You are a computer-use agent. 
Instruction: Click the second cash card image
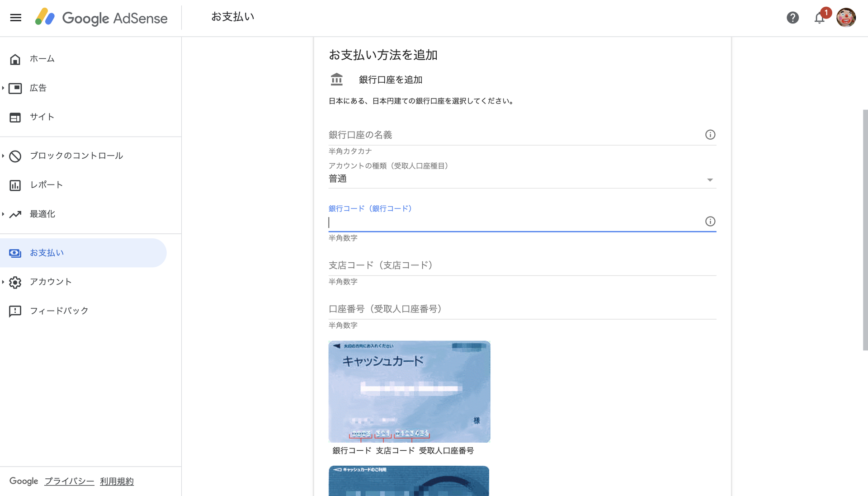[x=409, y=481]
